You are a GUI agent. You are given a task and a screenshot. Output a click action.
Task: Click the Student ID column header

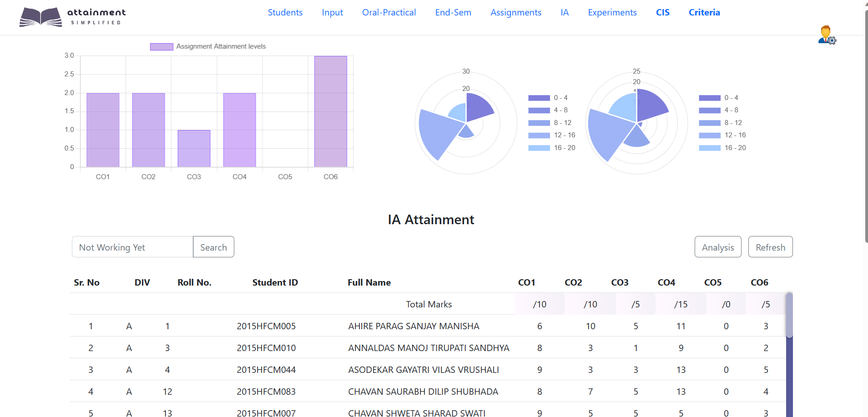coord(275,282)
